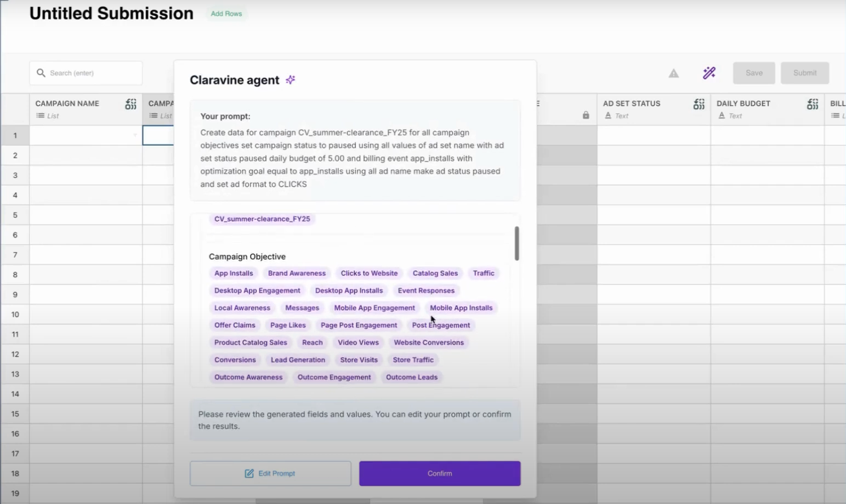Screen dimensions: 846x504
Task: Click the warning triangle icon
Action: 673,73
